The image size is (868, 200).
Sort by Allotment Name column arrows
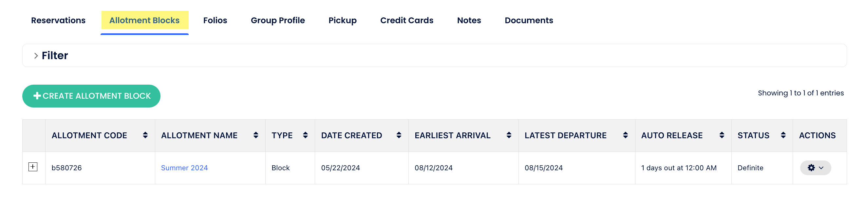256,135
